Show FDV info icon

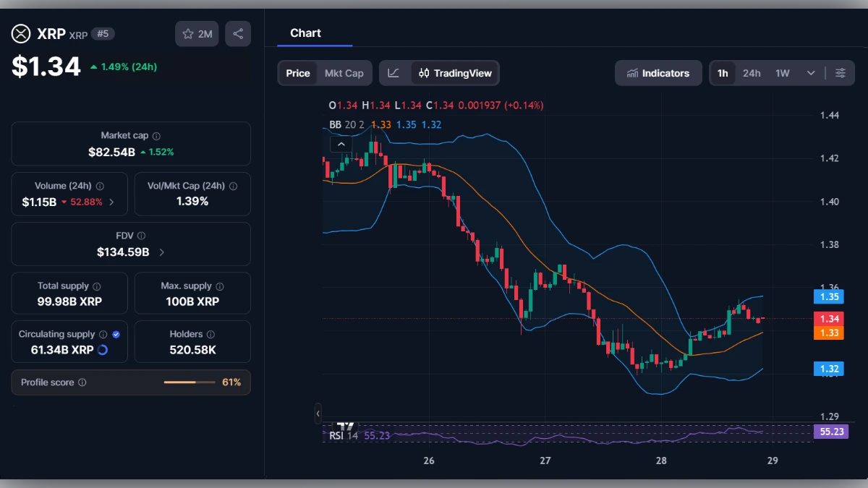(x=141, y=236)
